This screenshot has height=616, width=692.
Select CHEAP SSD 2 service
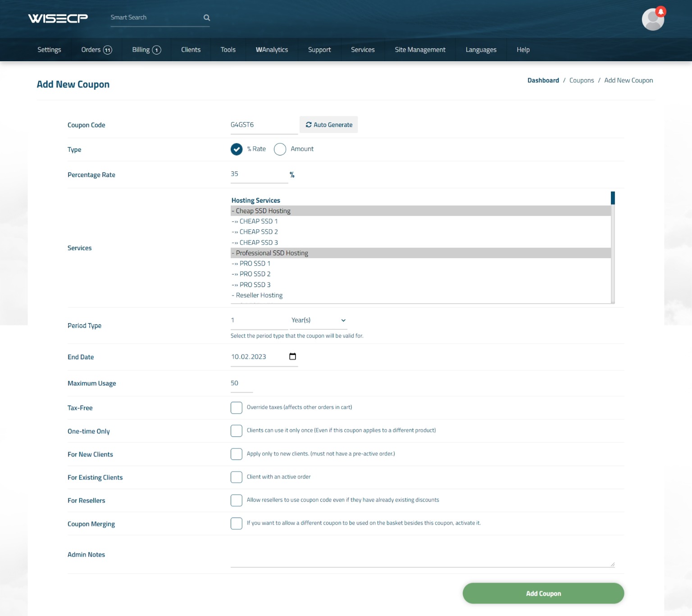(x=421, y=232)
